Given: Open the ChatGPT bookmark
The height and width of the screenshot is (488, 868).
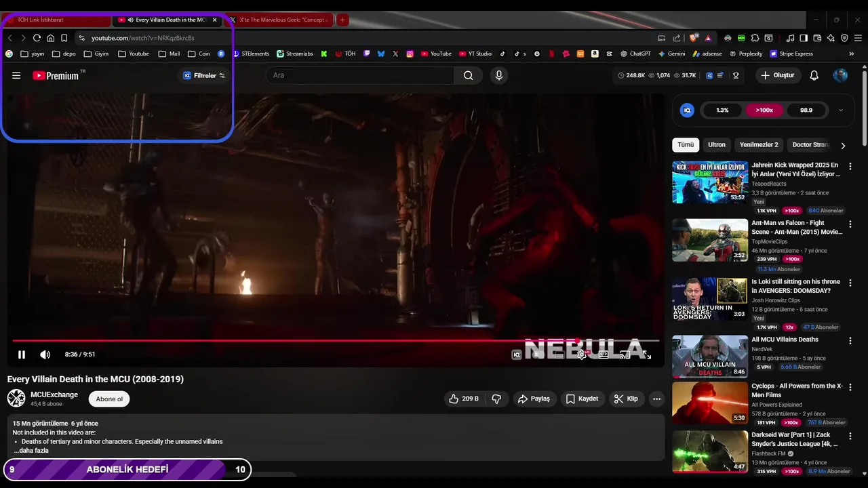Looking at the screenshot, I should point(635,54).
